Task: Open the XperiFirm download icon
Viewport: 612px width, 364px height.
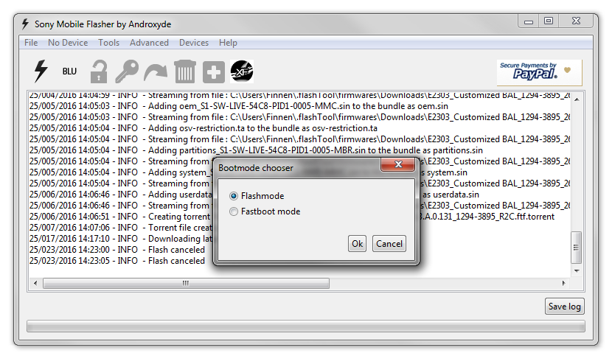Action: pyautogui.click(x=242, y=71)
